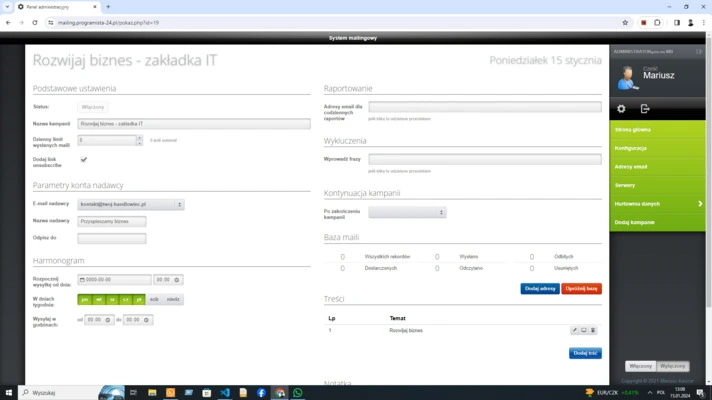The width and height of the screenshot is (712, 400).
Task: Click the Nazwa kampanii input field
Action: click(x=194, y=124)
